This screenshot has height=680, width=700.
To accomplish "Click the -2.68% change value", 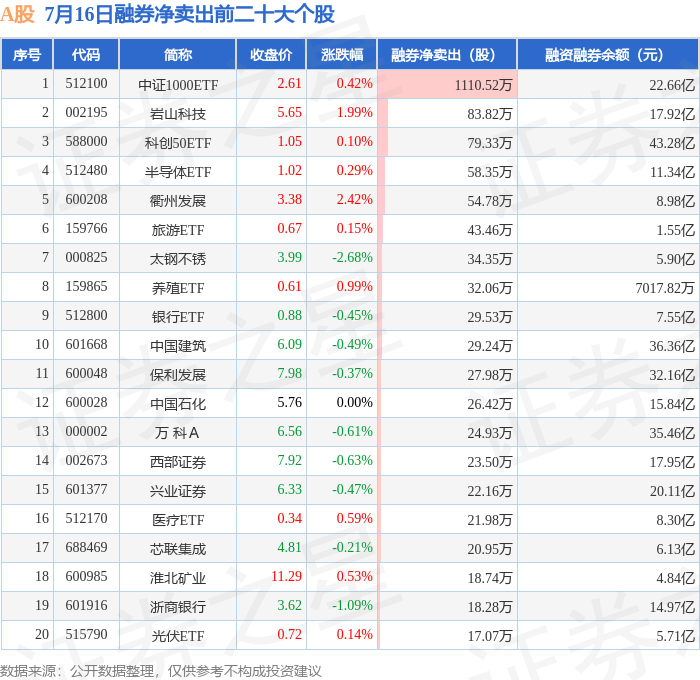I will (x=352, y=257).
